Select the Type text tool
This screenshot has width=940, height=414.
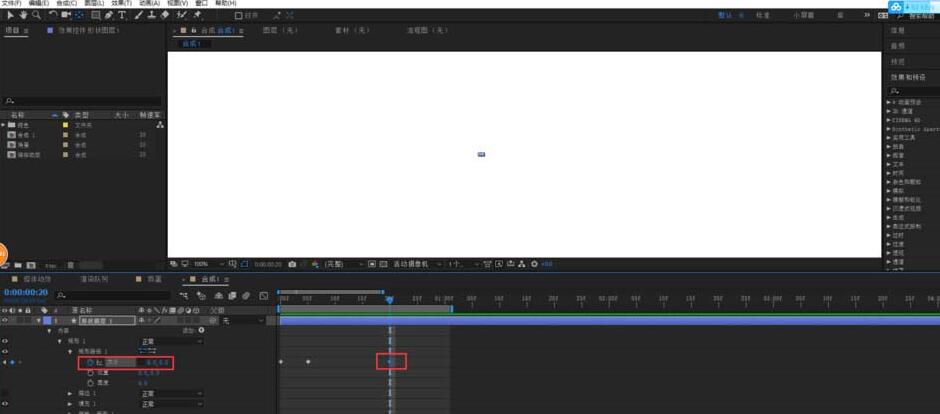(x=122, y=14)
